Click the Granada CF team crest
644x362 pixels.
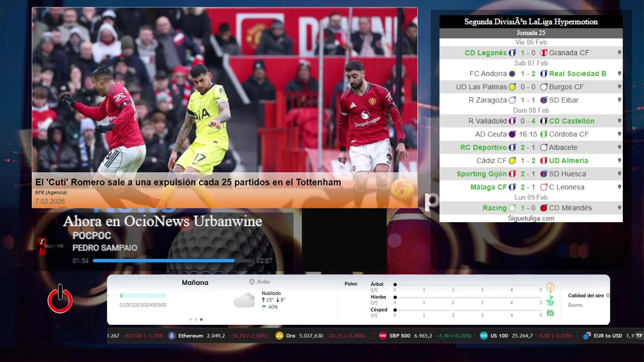pos(543,53)
